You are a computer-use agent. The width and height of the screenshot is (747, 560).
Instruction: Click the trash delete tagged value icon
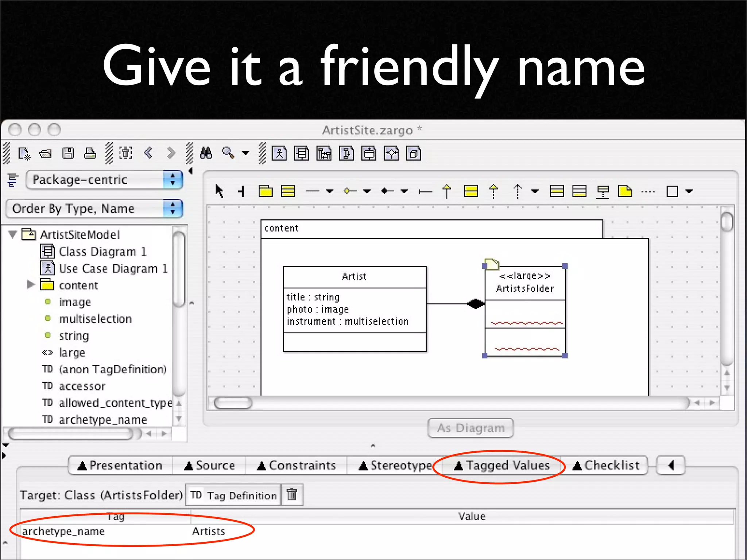pos(292,495)
